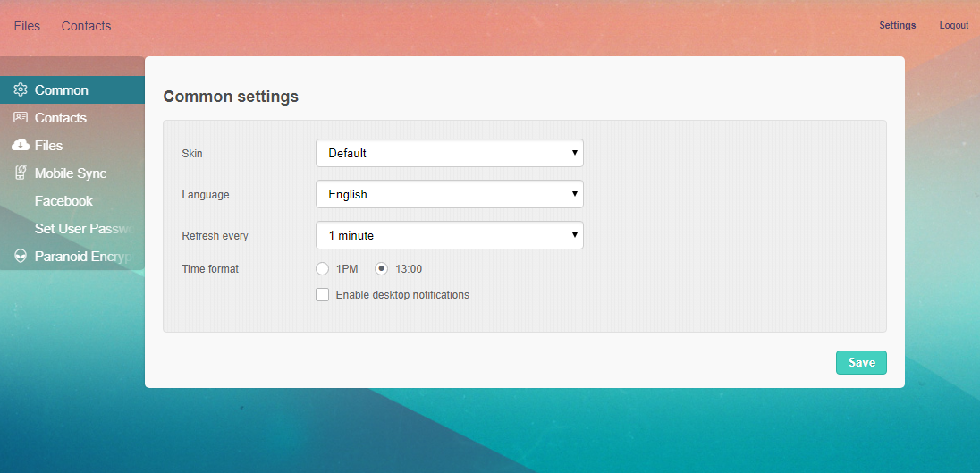The height and width of the screenshot is (473, 980).
Task: Open the Settings link in header
Action: [x=897, y=25]
